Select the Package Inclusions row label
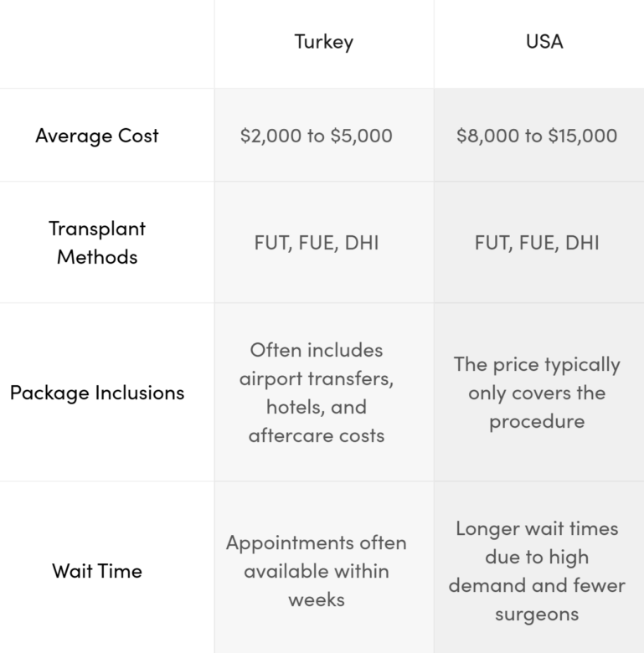The width and height of the screenshot is (644, 653). 97,393
